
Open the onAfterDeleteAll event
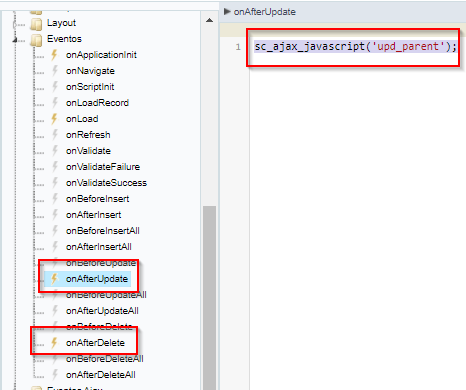point(101,375)
